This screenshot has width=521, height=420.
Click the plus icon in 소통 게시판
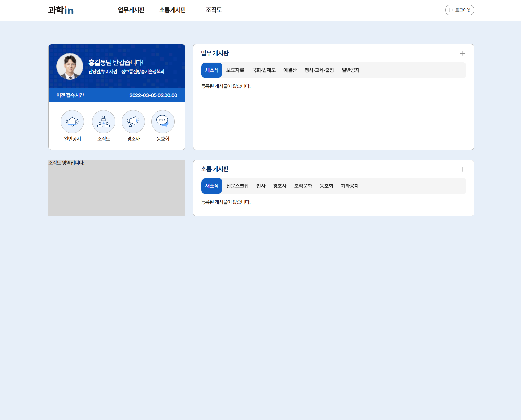pyautogui.click(x=462, y=169)
